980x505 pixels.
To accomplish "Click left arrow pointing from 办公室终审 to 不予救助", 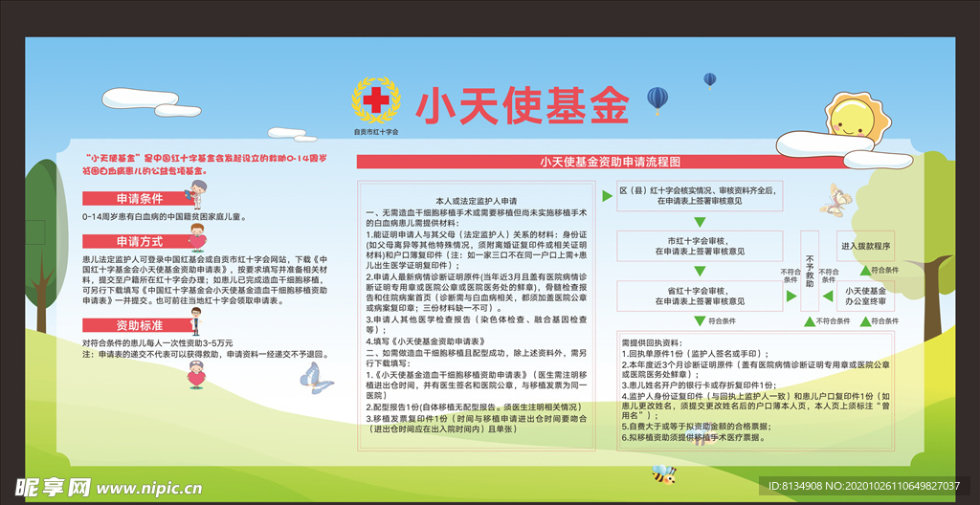I will point(828,296).
